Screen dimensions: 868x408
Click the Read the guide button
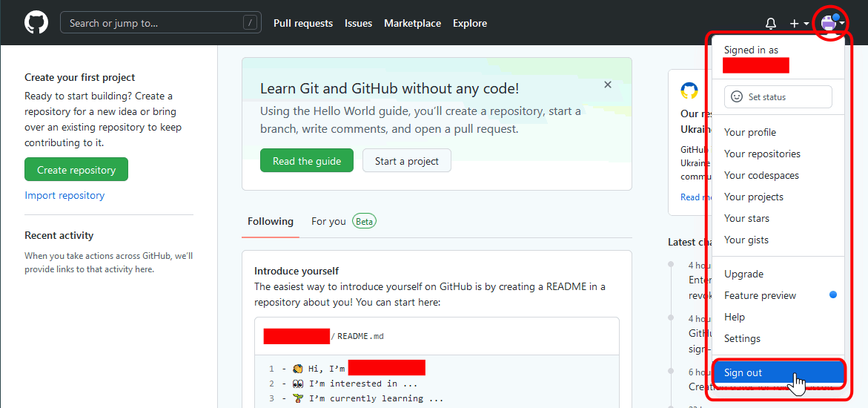tap(307, 161)
